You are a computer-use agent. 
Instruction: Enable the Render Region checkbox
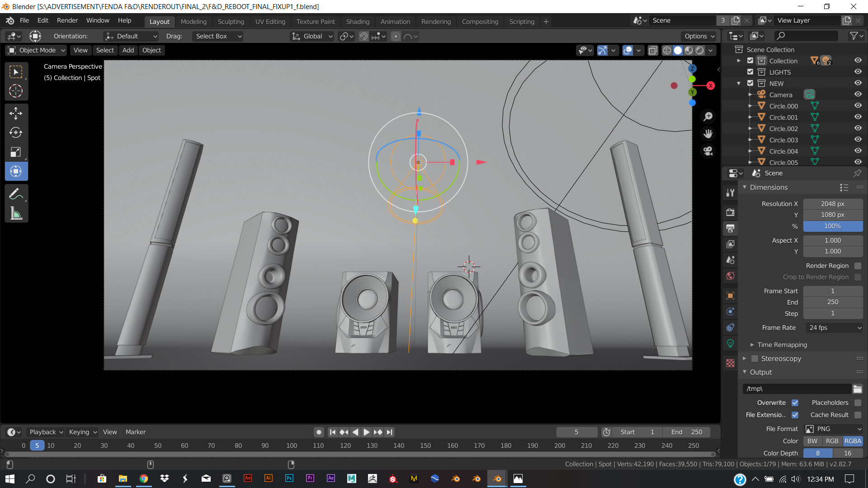point(858,266)
